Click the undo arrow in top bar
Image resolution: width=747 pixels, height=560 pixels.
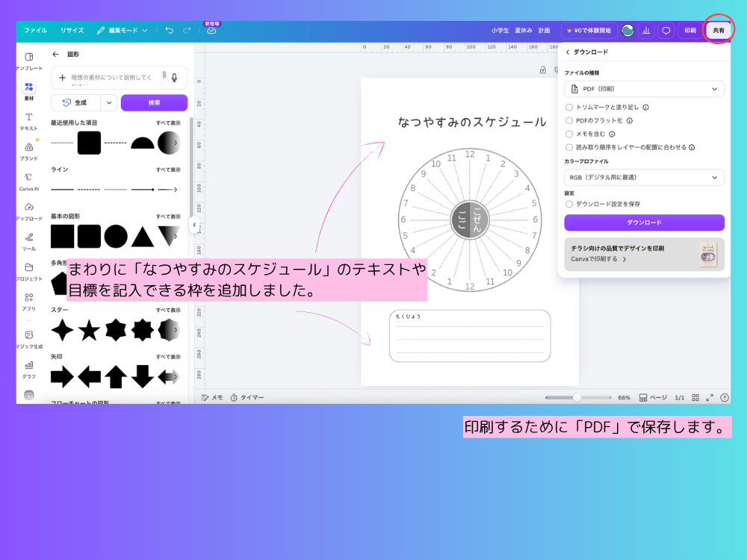click(x=169, y=30)
